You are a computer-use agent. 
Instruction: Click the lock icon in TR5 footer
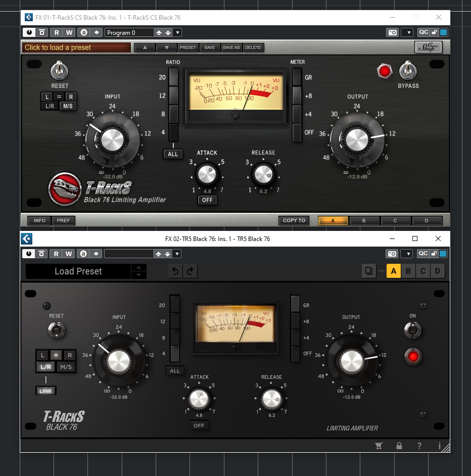coord(399,446)
